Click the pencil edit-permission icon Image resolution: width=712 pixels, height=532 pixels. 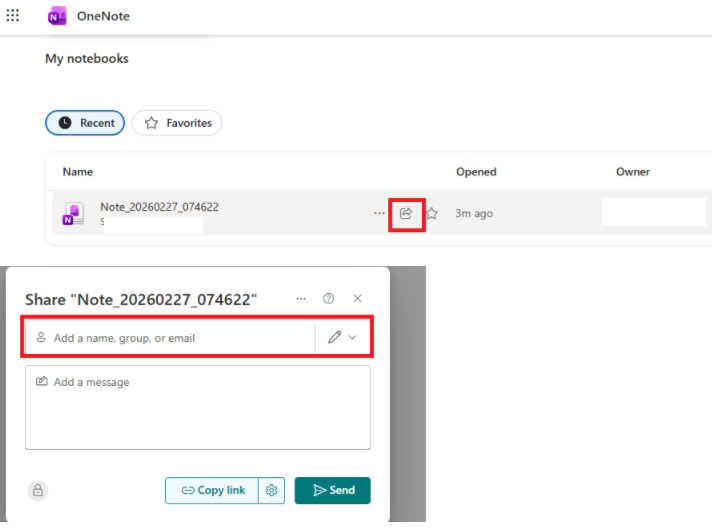click(x=335, y=337)
